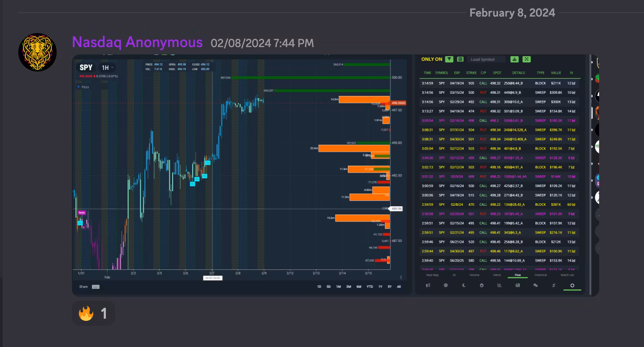
Task: Click the Share button below chart
Action: pos(83,287)
